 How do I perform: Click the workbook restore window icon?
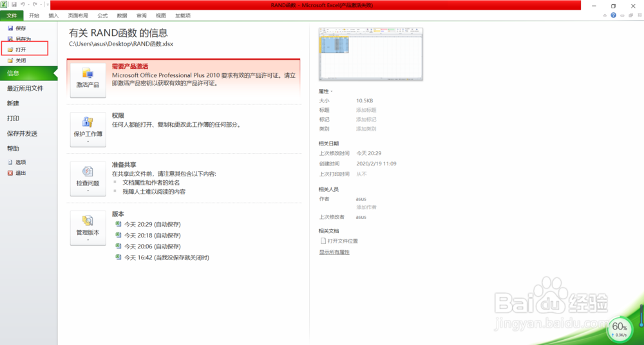(x=630, y=15)
